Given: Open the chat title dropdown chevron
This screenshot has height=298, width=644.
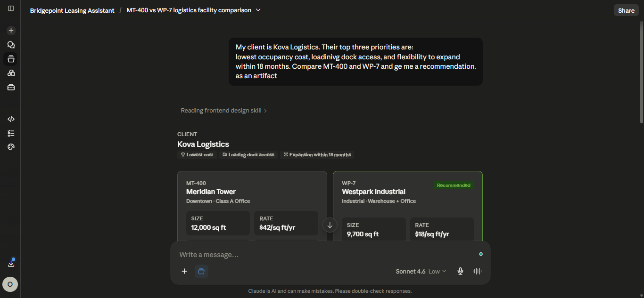Looking at the screenshot, I should click(258, 10).
